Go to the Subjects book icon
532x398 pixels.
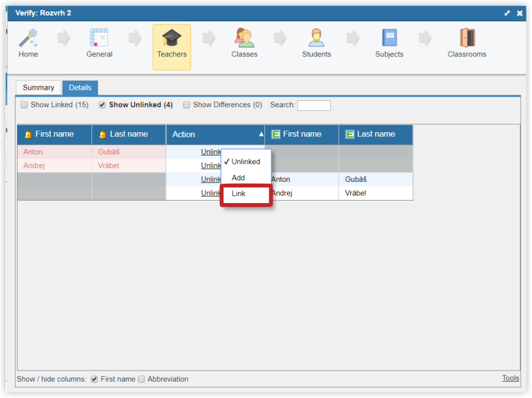pos(389,38)
